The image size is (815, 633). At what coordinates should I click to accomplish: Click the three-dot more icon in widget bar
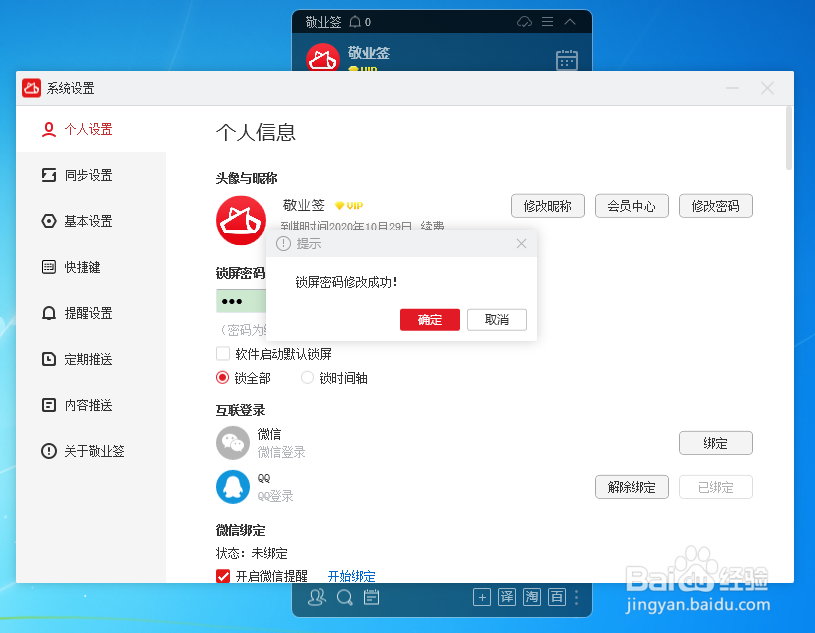(576, 598)
